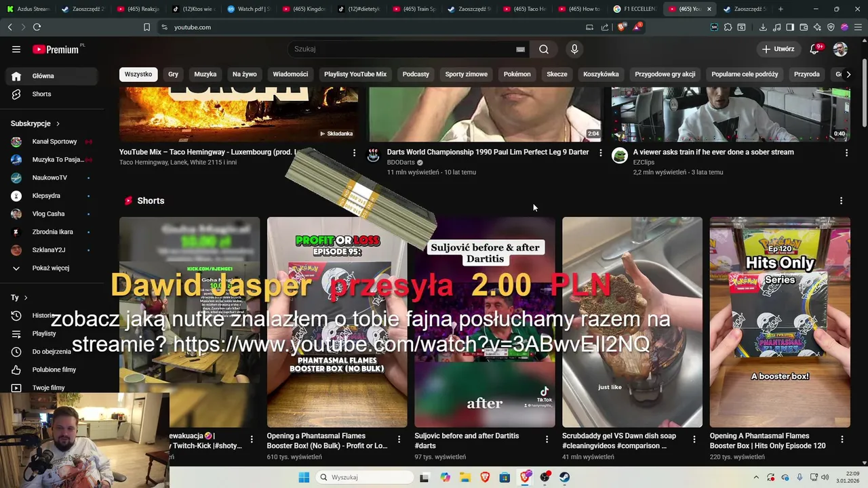This screenshot has width=868, height=488.
Task: Click the search magnifier button
Action: [544, 49]
